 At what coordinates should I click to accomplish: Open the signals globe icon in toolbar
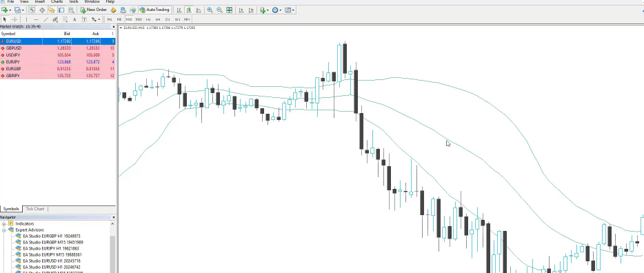(x=132, y=10)
